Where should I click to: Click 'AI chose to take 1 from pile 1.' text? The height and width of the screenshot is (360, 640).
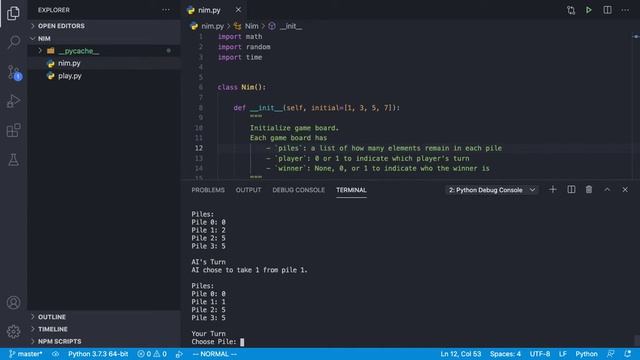[249, 270]
